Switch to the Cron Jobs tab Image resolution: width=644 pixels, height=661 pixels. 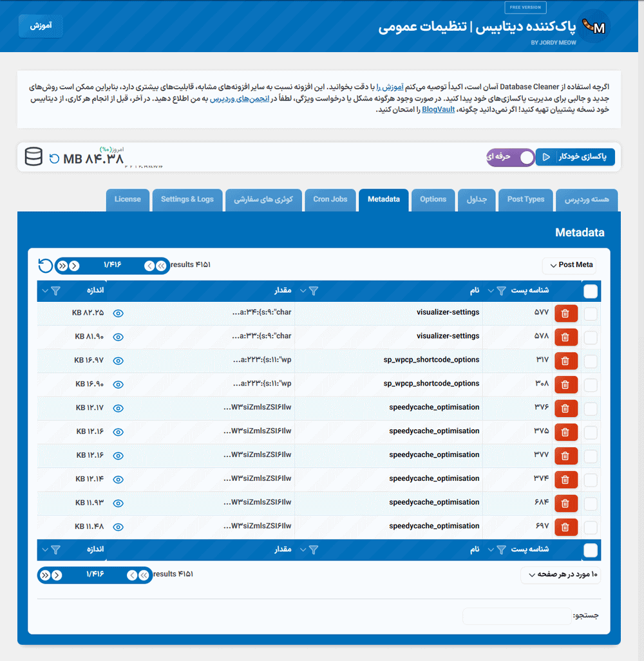(330, 200)
